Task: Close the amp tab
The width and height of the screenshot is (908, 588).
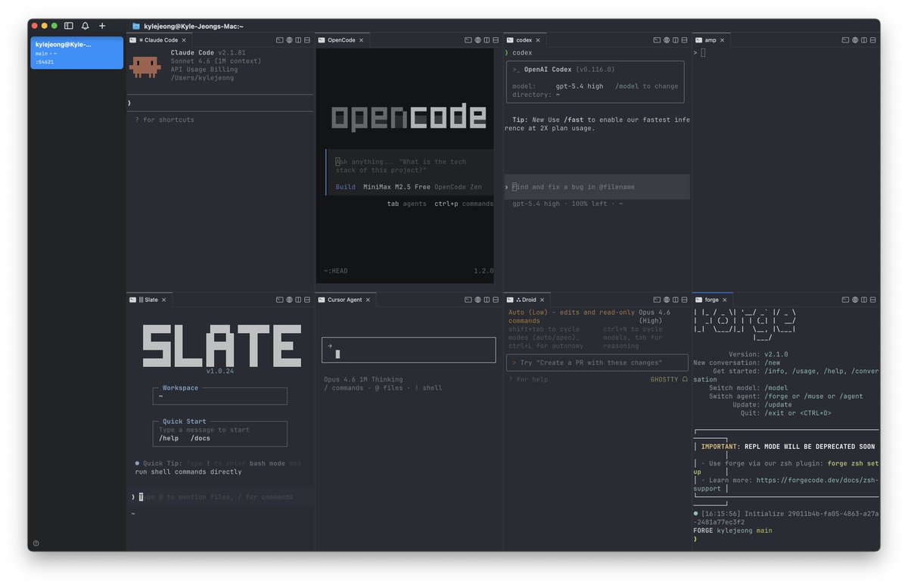Action: 722,40
